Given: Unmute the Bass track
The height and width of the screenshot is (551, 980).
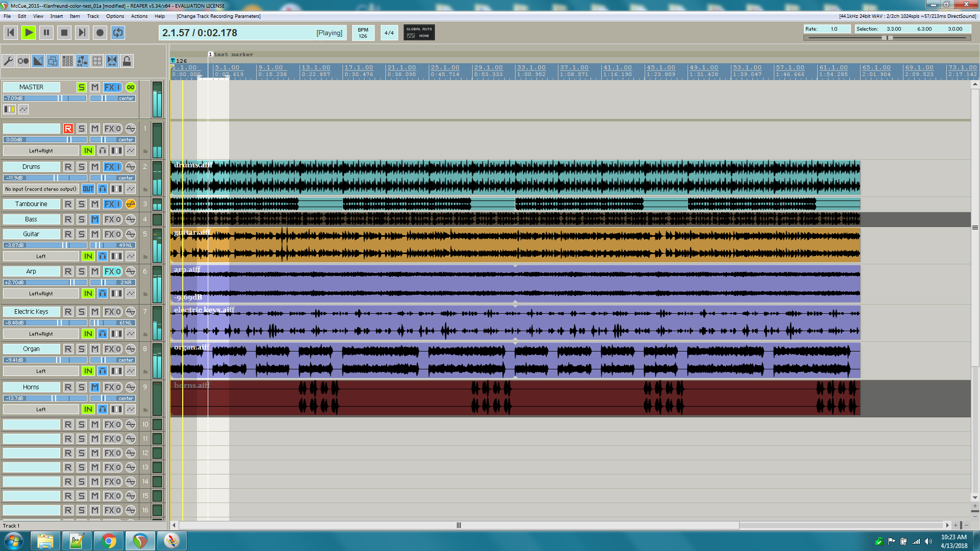Looking at the screenshot, I should tap(95, 219).
